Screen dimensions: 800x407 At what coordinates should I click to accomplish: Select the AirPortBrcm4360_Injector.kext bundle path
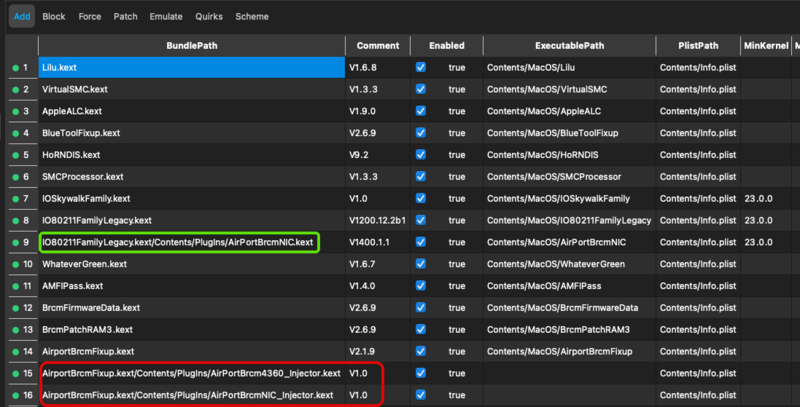pyautogui.click(x=192, y=373)
